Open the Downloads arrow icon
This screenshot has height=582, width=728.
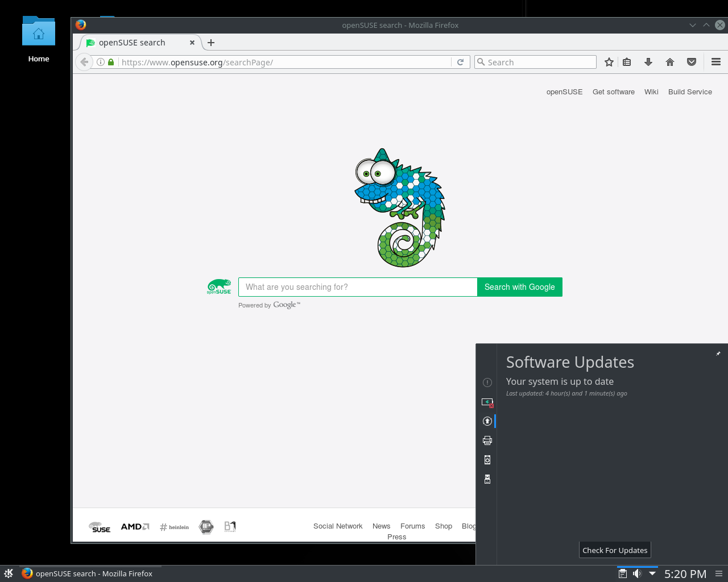coord(648,62)
